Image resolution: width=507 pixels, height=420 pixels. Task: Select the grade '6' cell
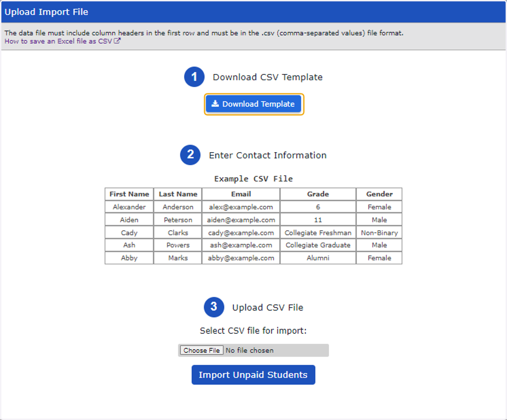pyautogui.click(x=318, y=207)
